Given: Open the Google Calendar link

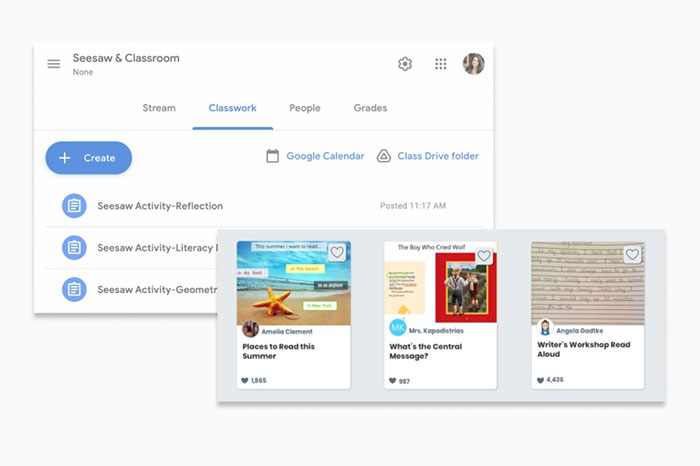Looking at the screenshot, I should tap(325, 156).
